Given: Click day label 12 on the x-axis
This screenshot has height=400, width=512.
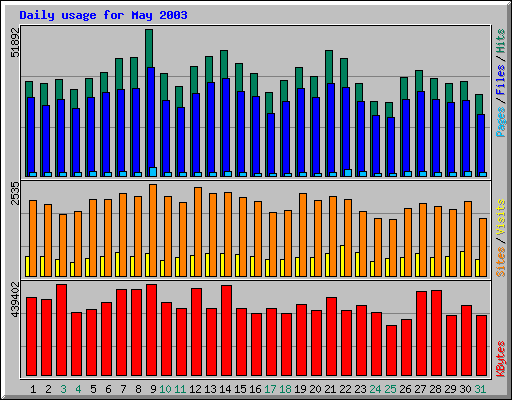Looking at the screenshot, I should click(x=195, y=389).
